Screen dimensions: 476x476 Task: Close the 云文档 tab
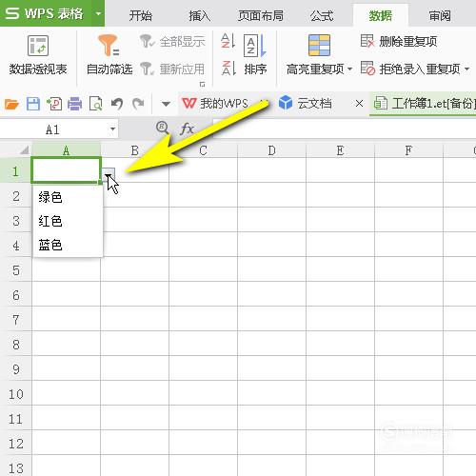(359, 104)
